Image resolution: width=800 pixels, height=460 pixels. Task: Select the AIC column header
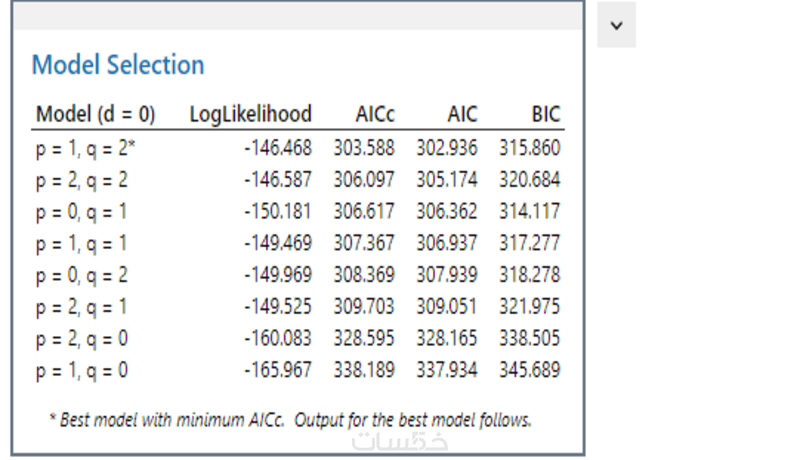(x=462, y=114)
